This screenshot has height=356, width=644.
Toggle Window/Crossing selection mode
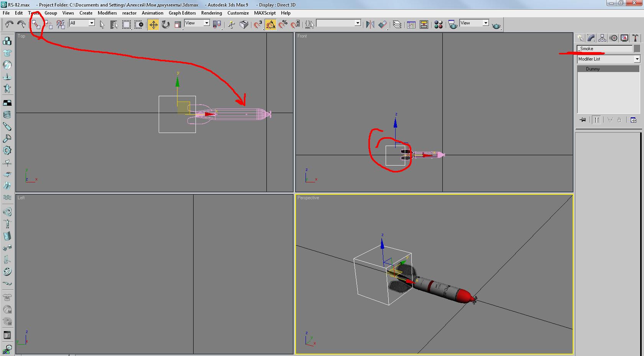(139, 25)
